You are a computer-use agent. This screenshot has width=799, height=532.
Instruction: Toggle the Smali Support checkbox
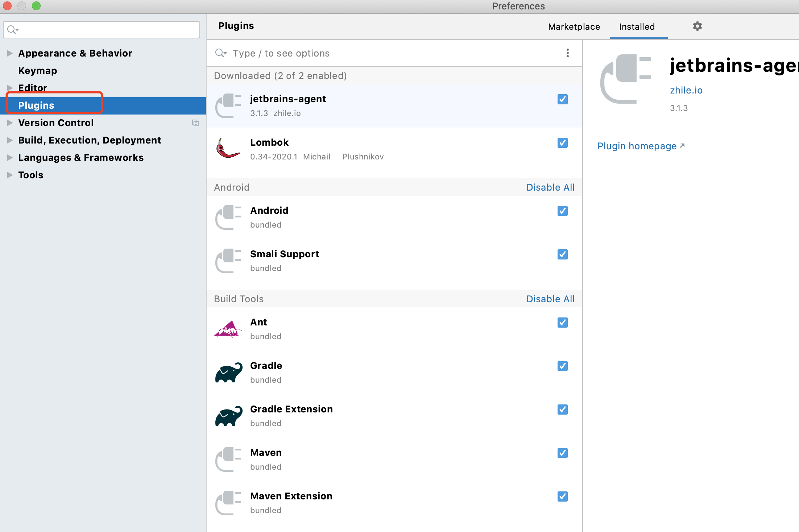(562, 254)
